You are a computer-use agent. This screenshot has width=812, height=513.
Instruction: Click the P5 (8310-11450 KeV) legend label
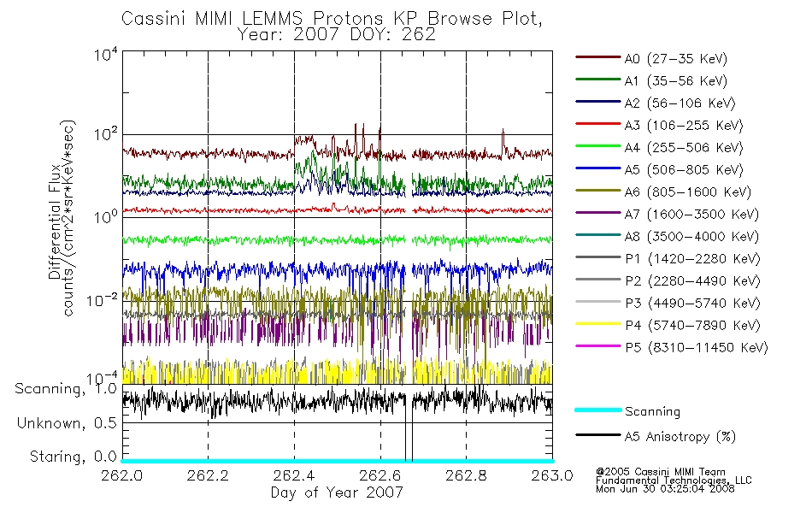pyautogui.click(x=697, y=348)
